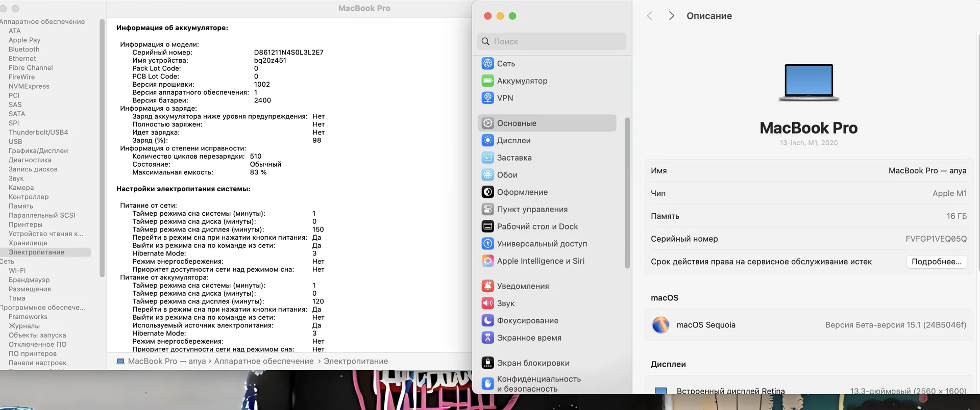Screen dimensions: 980x410
Task: Click the Оформление appearance icon
Action: pyautogui.click(x=488, y=192)
